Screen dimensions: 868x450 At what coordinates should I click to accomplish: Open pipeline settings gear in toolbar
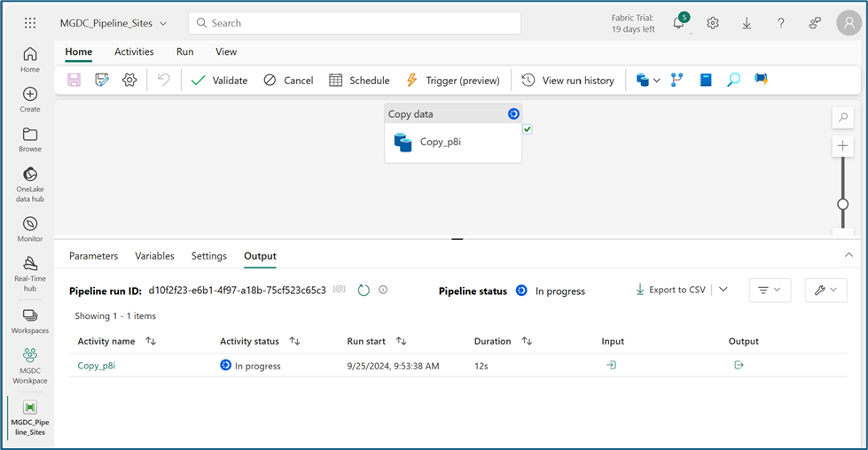point(129,80)
